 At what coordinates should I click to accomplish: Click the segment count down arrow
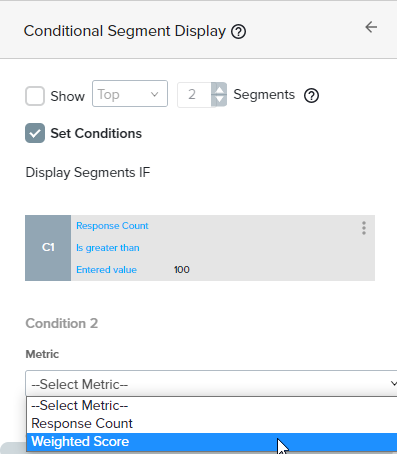tap(219, 100)
